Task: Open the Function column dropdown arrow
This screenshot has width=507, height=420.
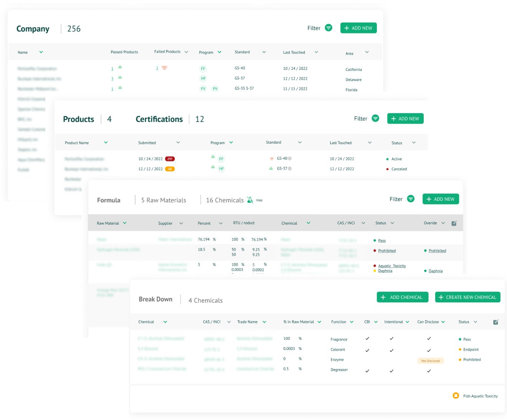Action: click(x=352, y=322)
